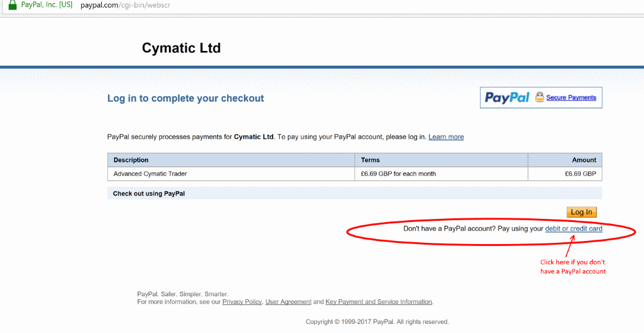Click the Copyright 1999-2017 PayPal footer text
644x333 pixels.
[x=377, y=322]
